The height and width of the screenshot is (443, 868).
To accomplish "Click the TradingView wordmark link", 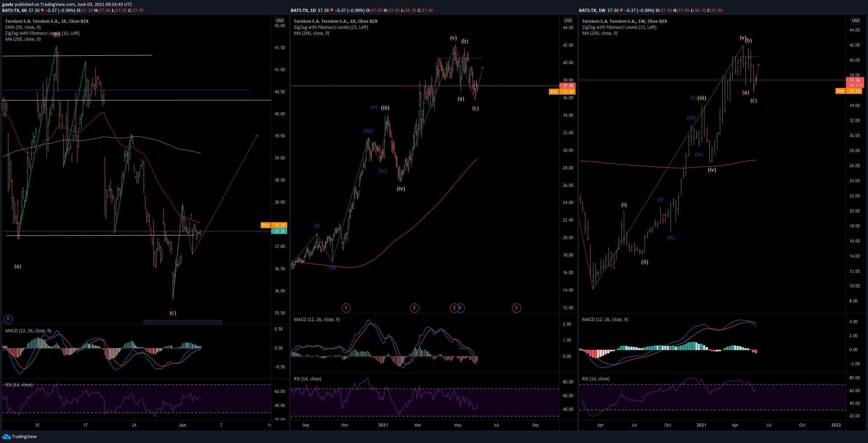I will click(24, 436).
